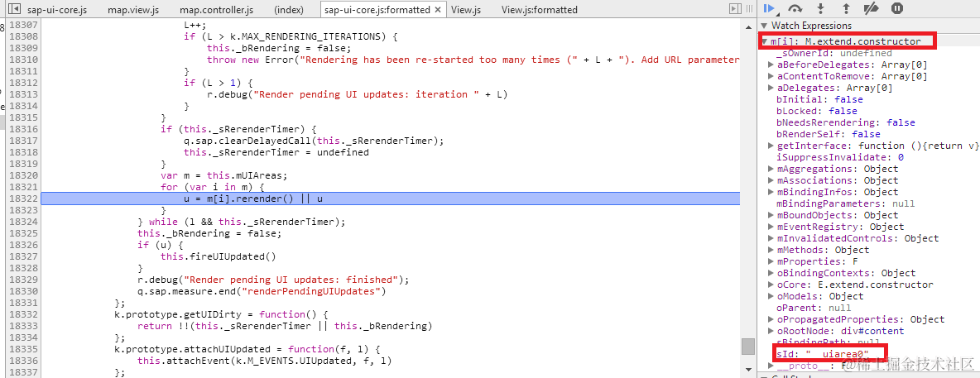Viewport: 980px width, 378px height.
Task: Expand mBindingInfos object
Action: [x=771, y=192]
